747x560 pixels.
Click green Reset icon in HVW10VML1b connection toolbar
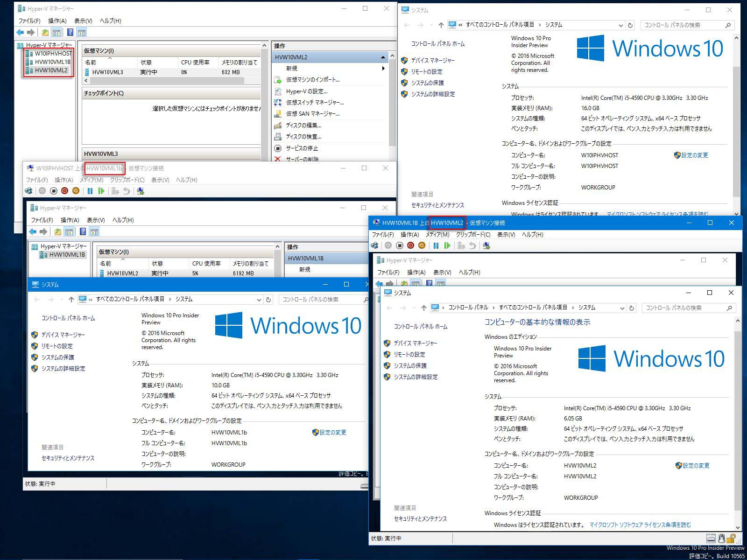pos(101,191)
